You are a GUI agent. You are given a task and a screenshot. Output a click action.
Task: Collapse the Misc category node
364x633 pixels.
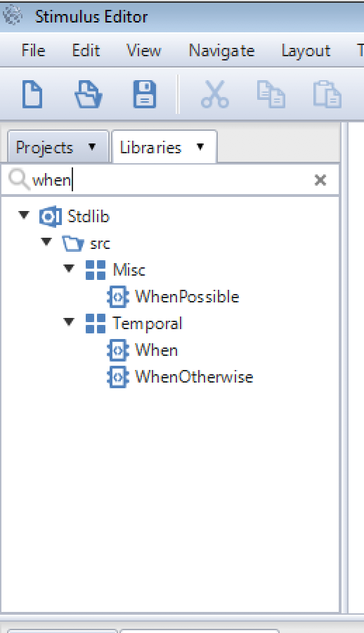(69, 268)
